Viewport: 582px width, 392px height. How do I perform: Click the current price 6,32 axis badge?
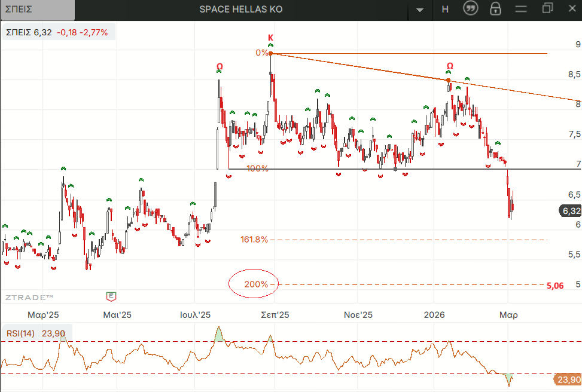570,211
